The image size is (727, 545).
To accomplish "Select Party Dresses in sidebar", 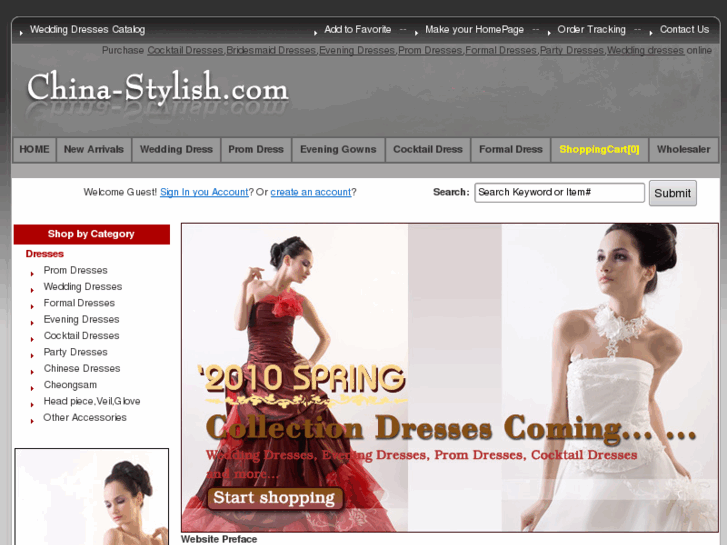I will (76, 352).
